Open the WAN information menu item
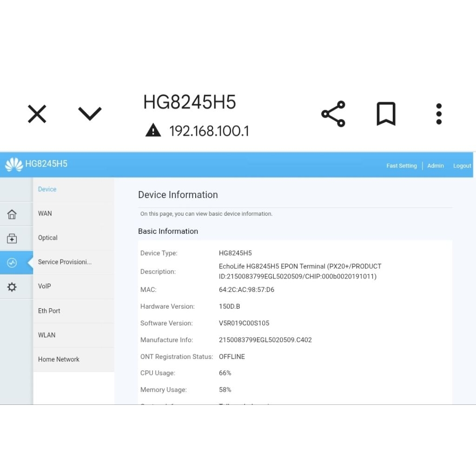The image size is (476, 476). click(45, 213)
